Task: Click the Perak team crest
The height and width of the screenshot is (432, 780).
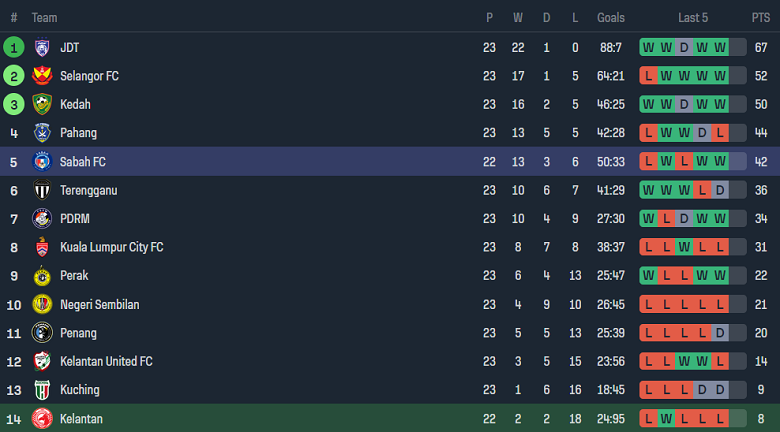Action: [42, 275]
